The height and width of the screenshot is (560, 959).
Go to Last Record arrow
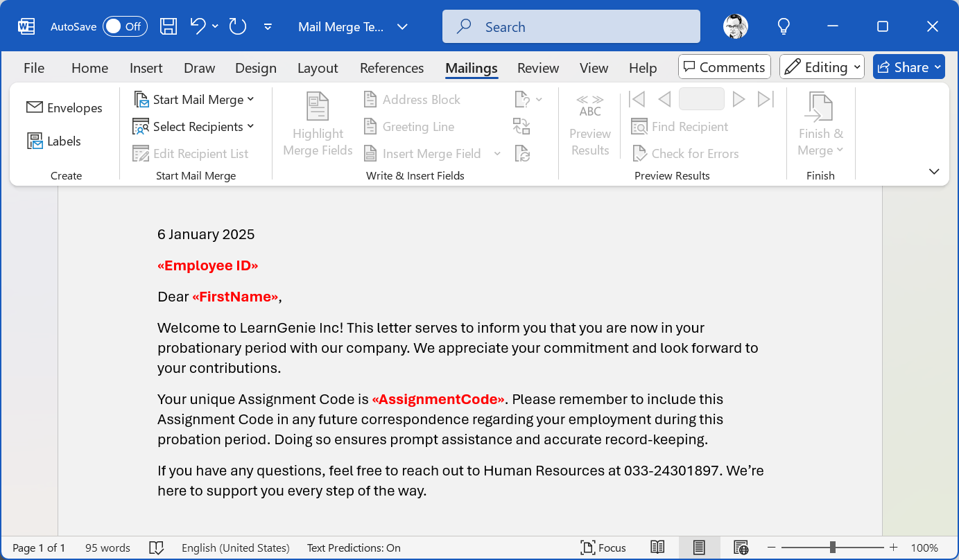tap(766, 99)
